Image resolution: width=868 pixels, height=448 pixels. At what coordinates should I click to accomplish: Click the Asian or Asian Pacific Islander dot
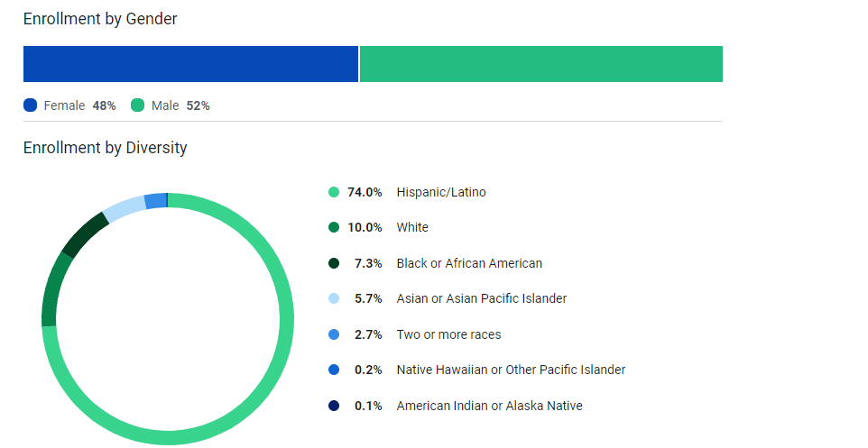334,298
